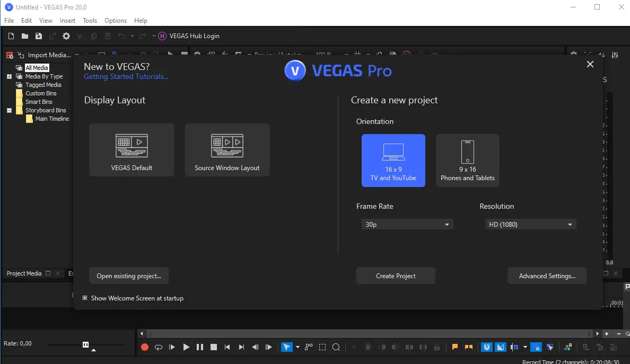630x364 pixels.
Task: Open the Resolution HD (1080) dropdown
Action: pos(530,224)
